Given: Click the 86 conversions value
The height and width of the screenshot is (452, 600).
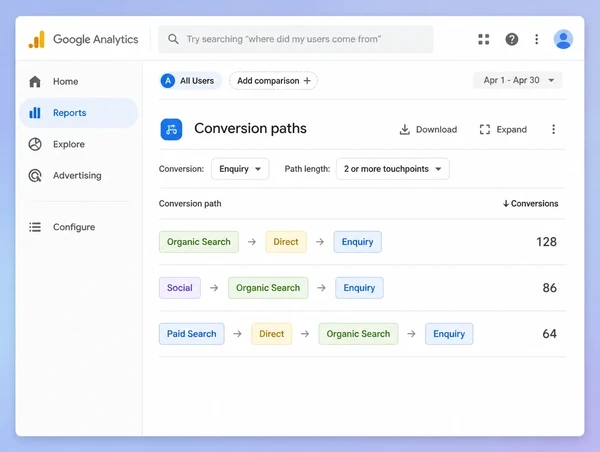Looking at the screenshot, I should pyautogui.click(x=549, y=288).
